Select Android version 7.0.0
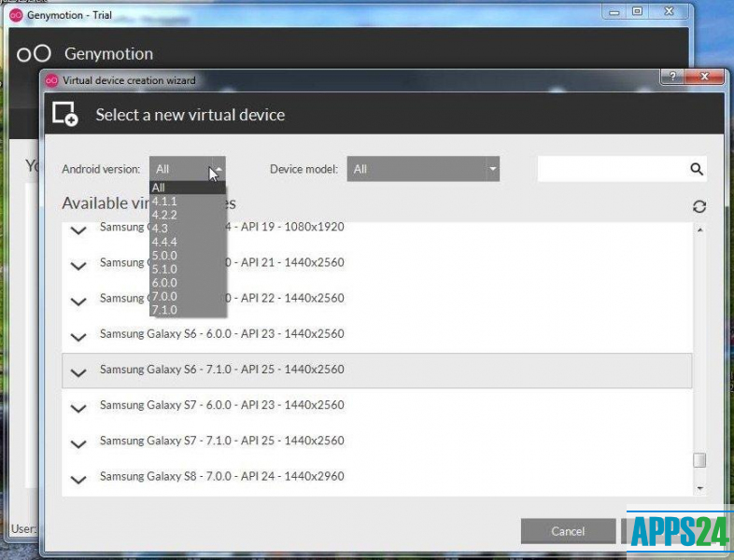Image resolution: width=734 pixels, height=560 pixels. (x=188, y=296)
